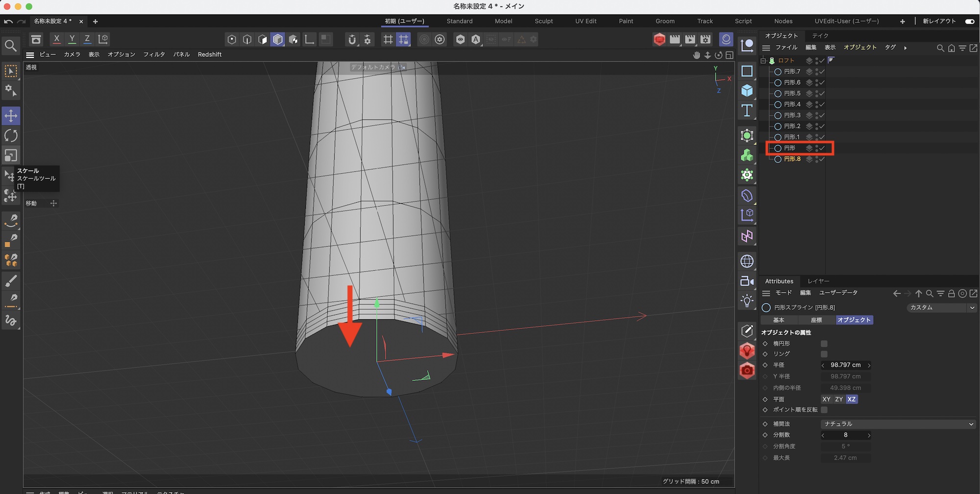Open the カスタム preset dropdown
980x494 pixels.
pyautogui.click(x=941, y=307)
